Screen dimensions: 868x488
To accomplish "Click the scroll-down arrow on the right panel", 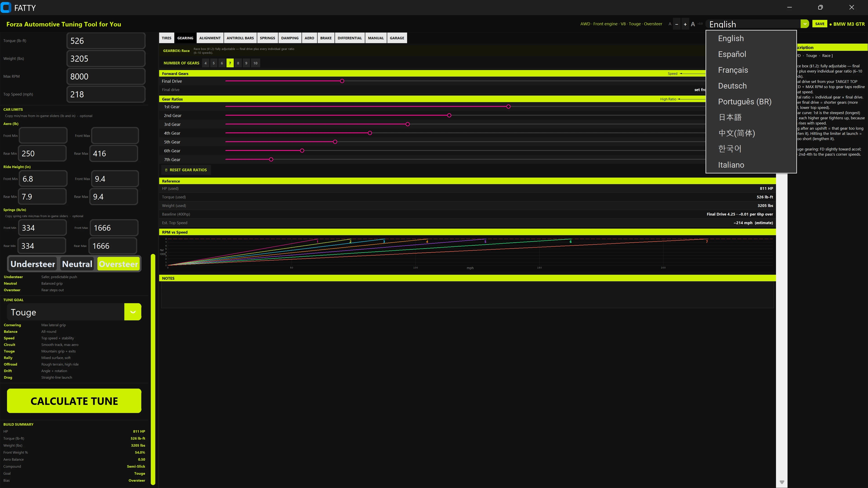I will pyautogui.click(x=782, y=482).
